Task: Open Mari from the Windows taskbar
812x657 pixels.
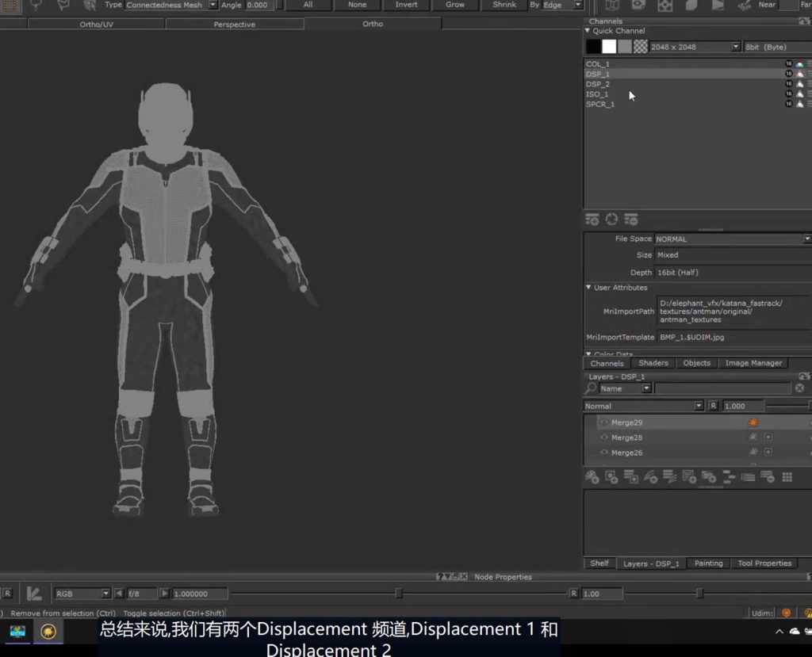Action: tap(48, 632)
